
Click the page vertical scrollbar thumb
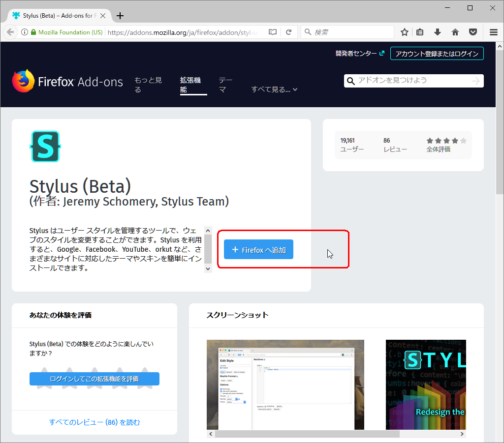[500, 122]
